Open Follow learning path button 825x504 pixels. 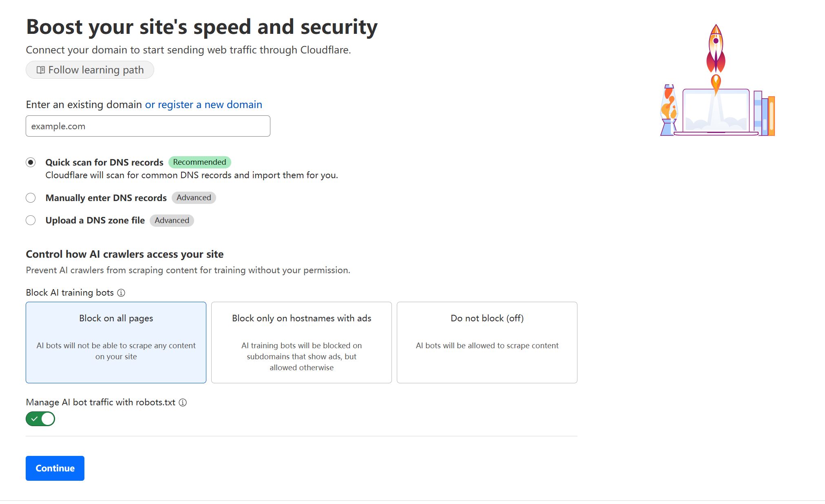click(90, 70)
